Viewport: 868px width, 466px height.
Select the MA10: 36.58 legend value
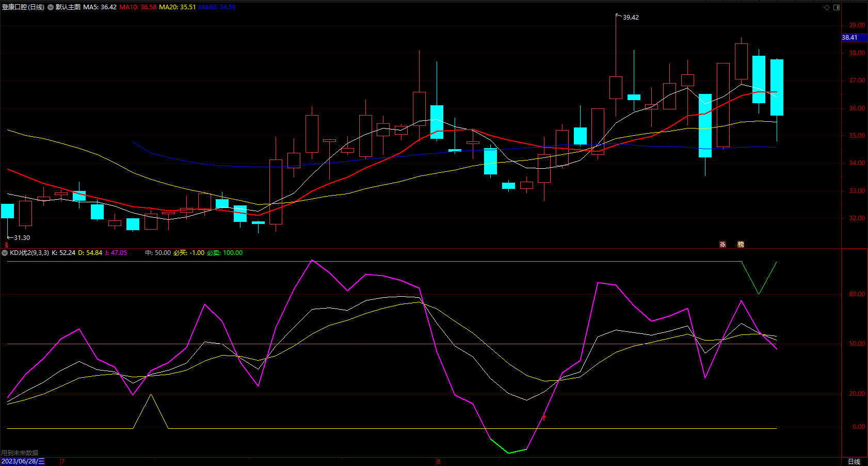pyautogui.click(x=138, y=7)
